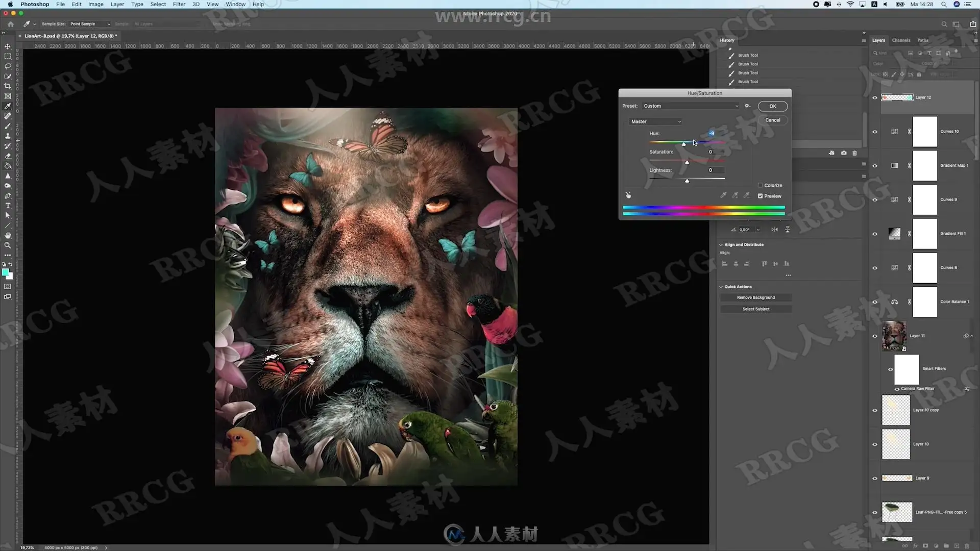Click the Hue slider handle
The height and width of the screenshot is (551, 980).
(684, 144)
